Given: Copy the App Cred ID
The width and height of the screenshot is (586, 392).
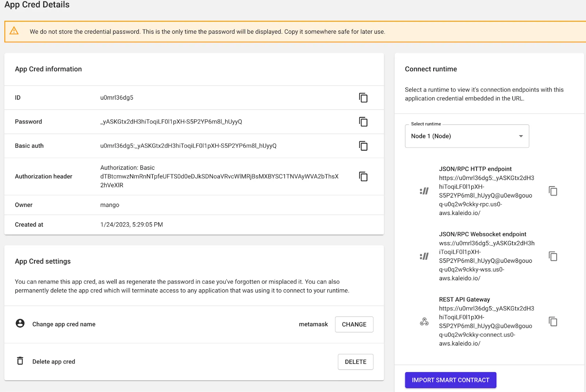Looking at the screenshot, I should pos(363,98).
